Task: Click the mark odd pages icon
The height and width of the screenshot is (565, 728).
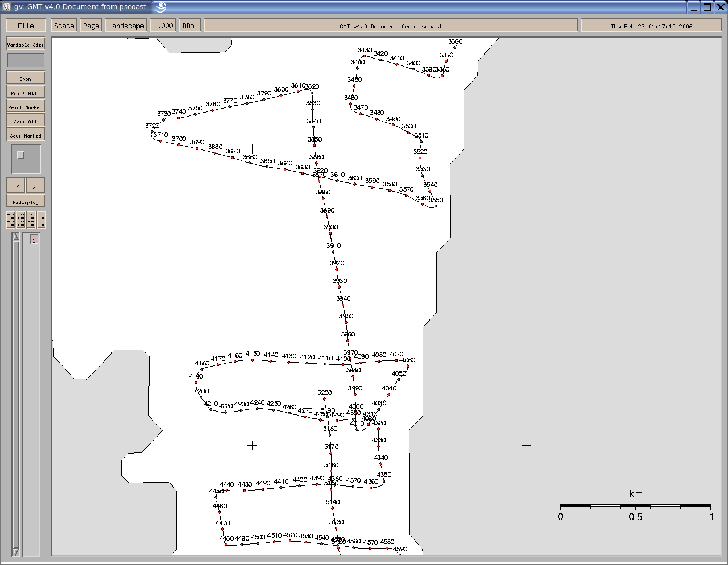Action: pyautogui.click(x=11, y=219)
